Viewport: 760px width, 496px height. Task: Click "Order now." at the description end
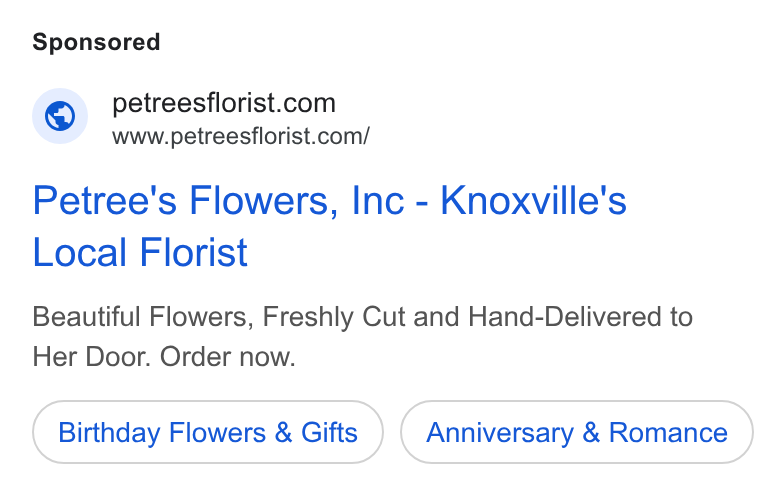pyautogui.click(x=228, y=357)
